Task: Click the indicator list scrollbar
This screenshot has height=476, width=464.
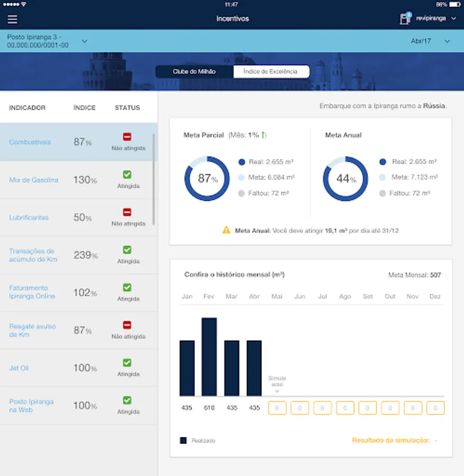Action: click(154, 179)
